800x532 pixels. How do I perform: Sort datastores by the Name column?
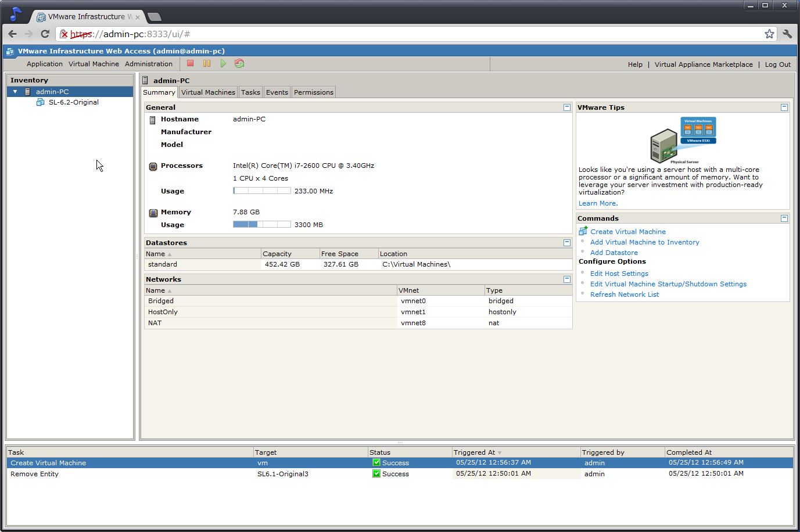point(203,254)
